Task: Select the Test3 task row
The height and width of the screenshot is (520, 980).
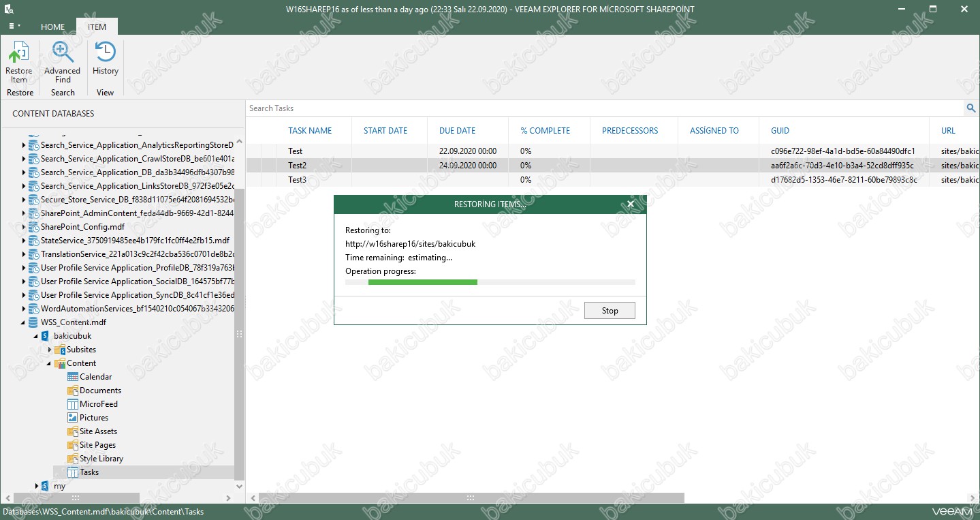Action: tap(613, 179)
